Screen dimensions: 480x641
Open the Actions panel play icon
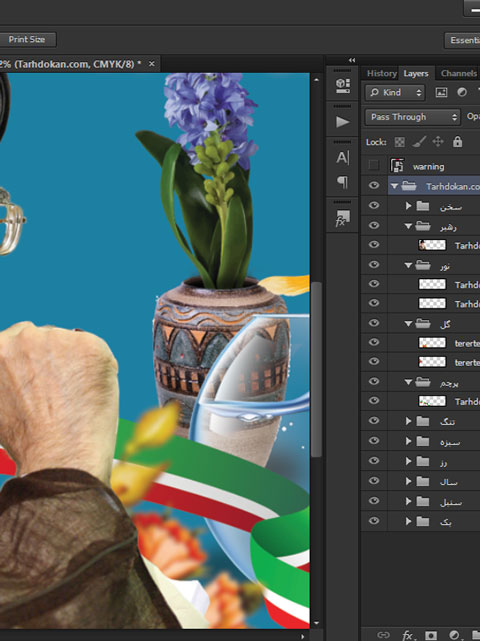tap(342, 122)
